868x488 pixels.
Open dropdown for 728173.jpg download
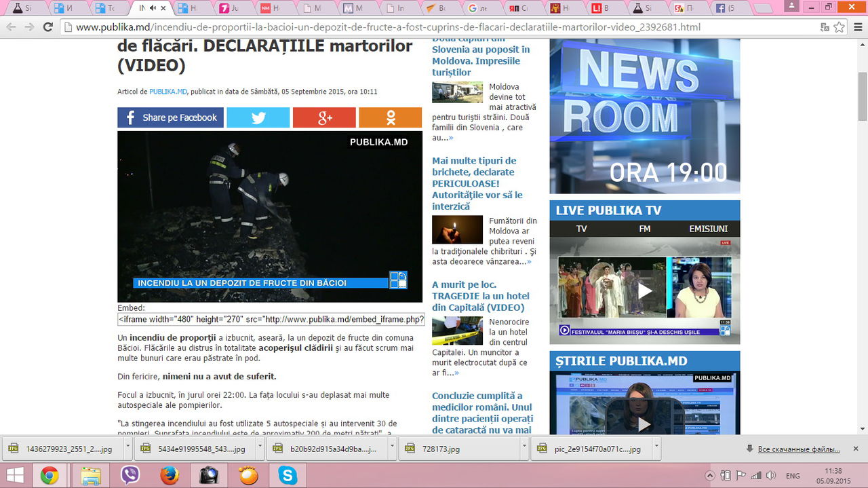pyautogui.click(x=524, y=449)
